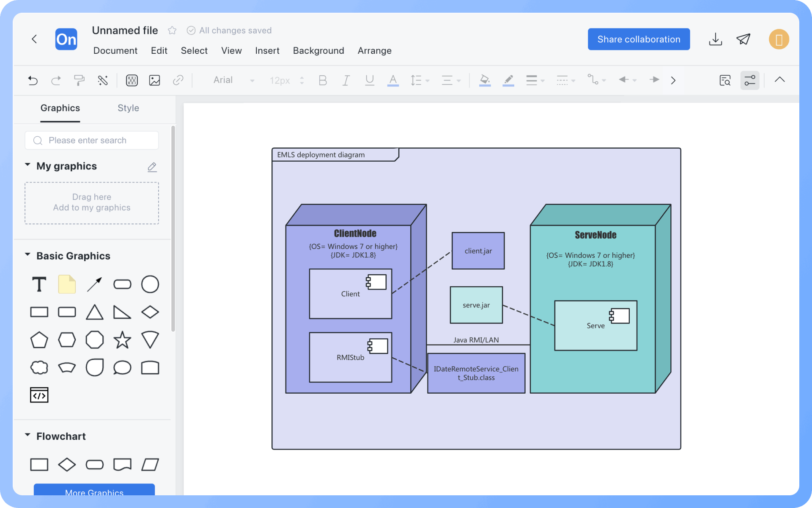Toggle bold formatting
The width and height of the screenshot is (812, 508).
coord(323,80)
